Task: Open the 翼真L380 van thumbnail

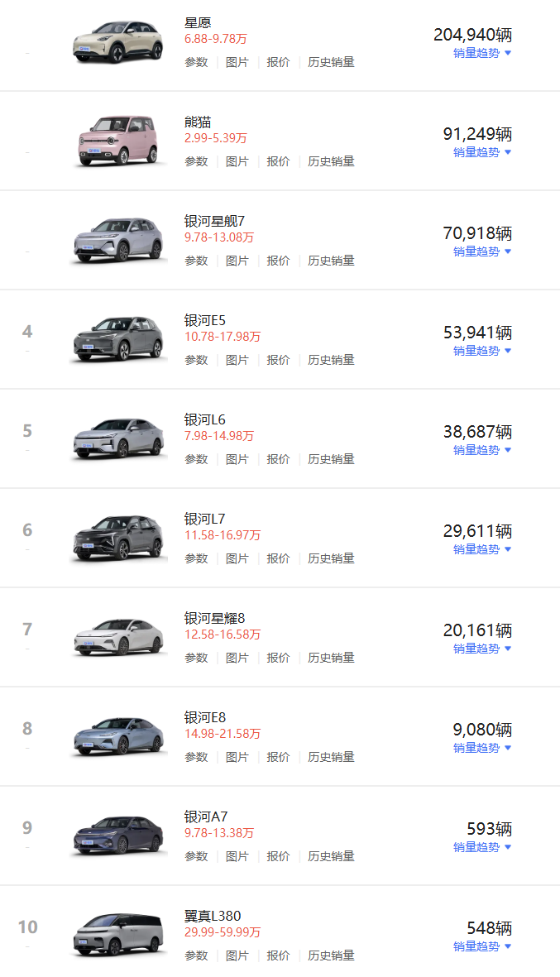Action: click(118, 935)
